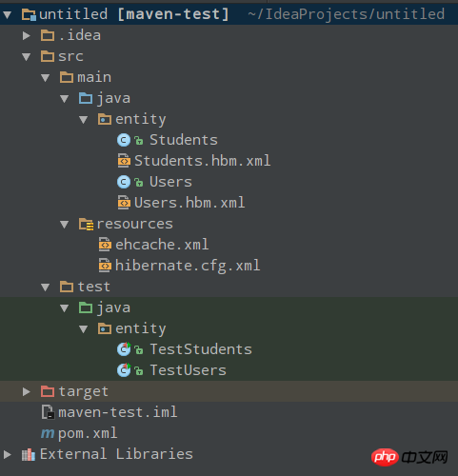Screen dimensions: 458x476
Task: Expand the target folder arrow
Action: tap(27, 391)
